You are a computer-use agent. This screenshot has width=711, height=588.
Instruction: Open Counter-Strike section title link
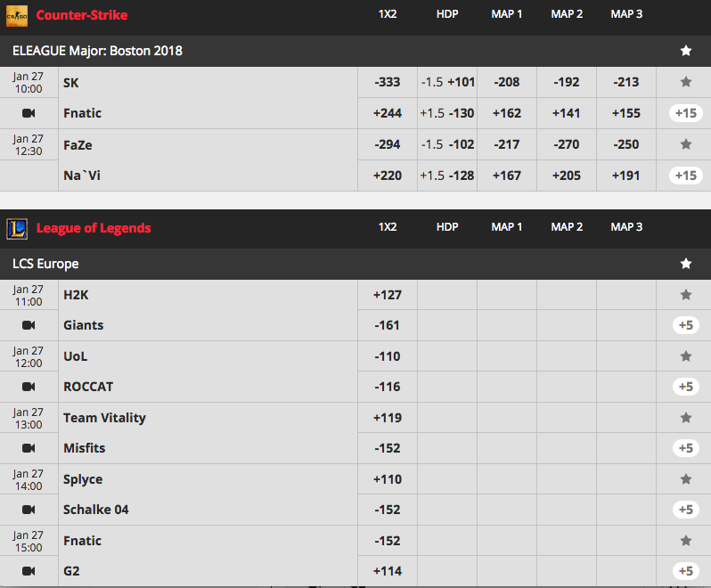82,15
